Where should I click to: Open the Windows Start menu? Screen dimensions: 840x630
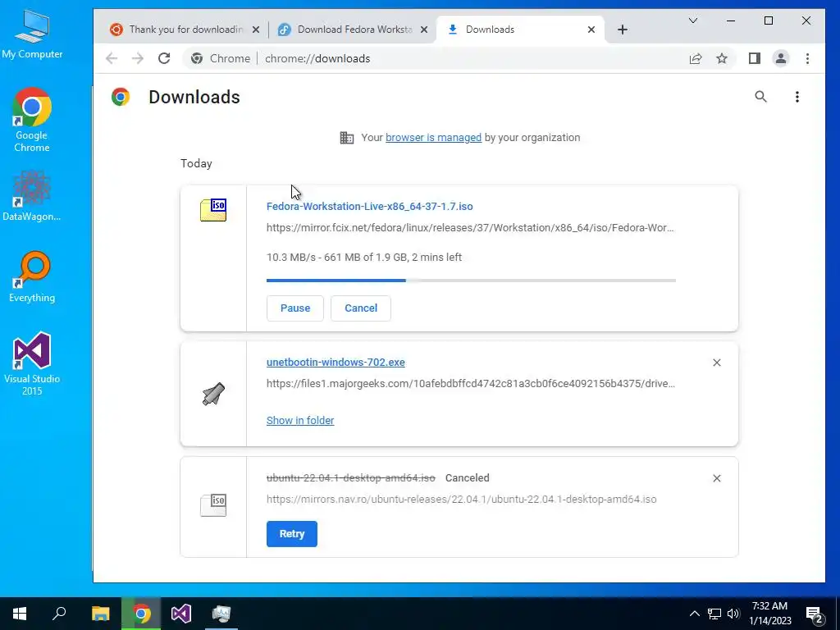tap(20, 614)
